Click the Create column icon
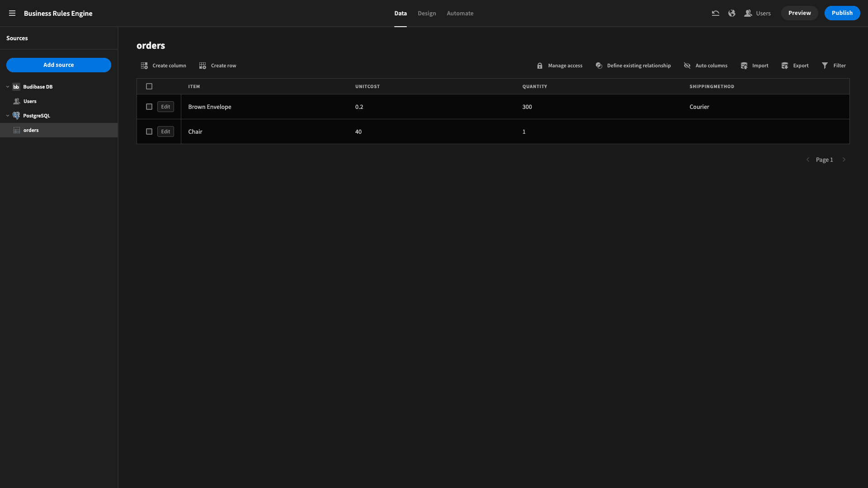The height and width of the screenshot is (488, 868). [x=144, y=66]
